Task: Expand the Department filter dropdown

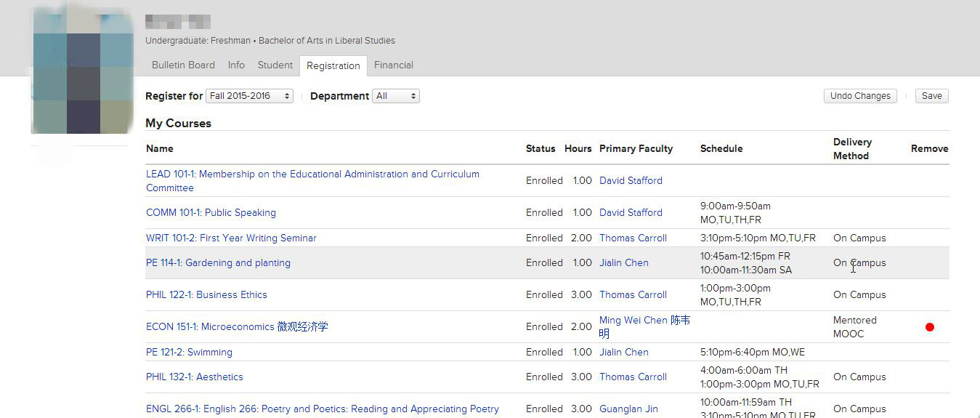Action: 395,96
